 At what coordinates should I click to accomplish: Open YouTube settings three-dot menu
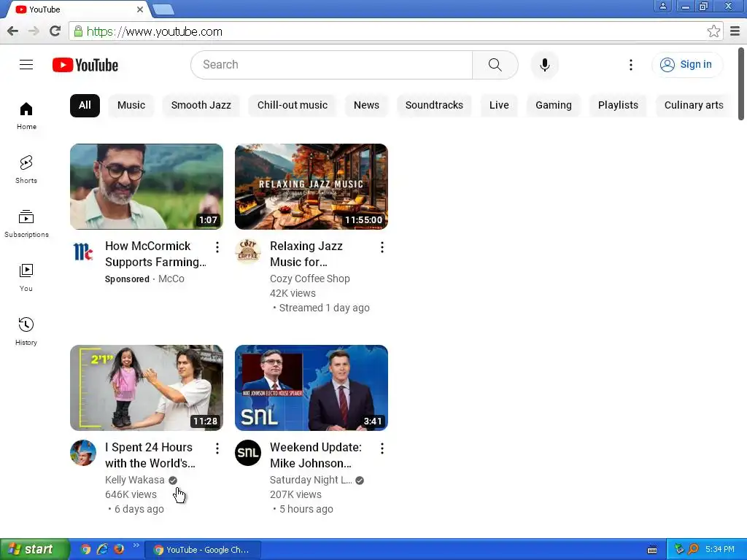click(631, 65)
